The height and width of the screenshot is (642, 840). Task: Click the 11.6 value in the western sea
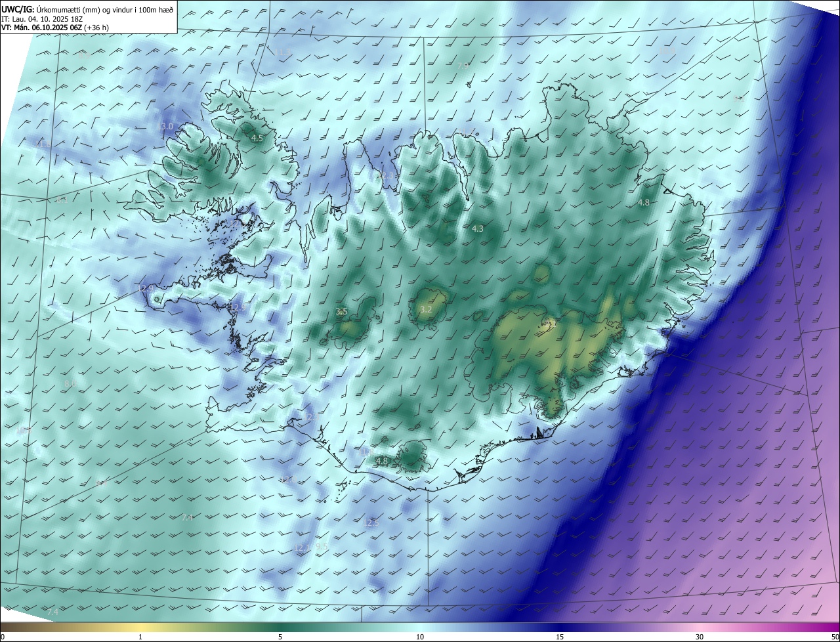click(x=43, y=144)
